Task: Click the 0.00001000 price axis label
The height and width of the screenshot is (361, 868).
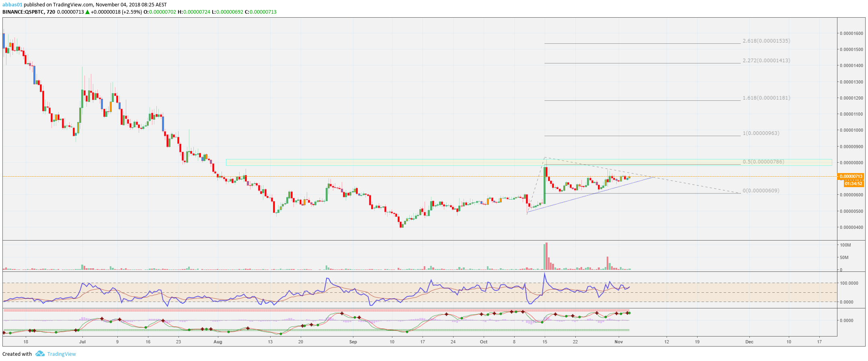Action: pos(851,130)
